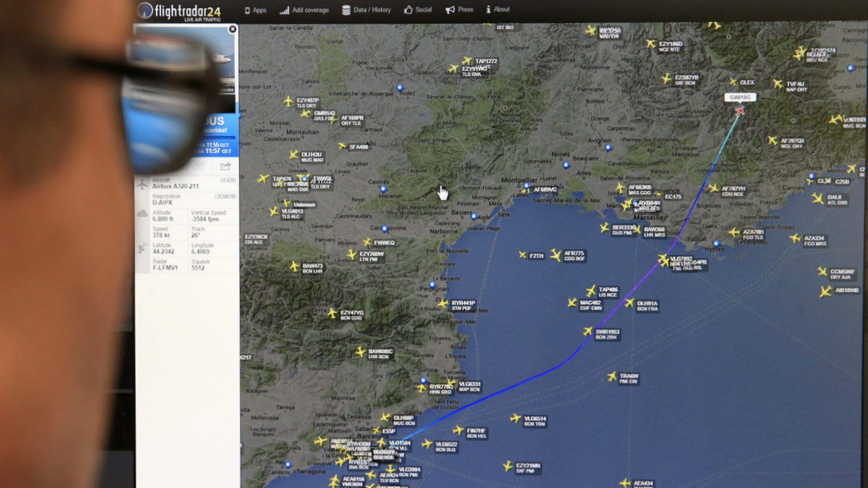The height and width of the screenshot is (488, 868).
Task: Select the VLG6514 aircraft icon
Action: [515, 418]
